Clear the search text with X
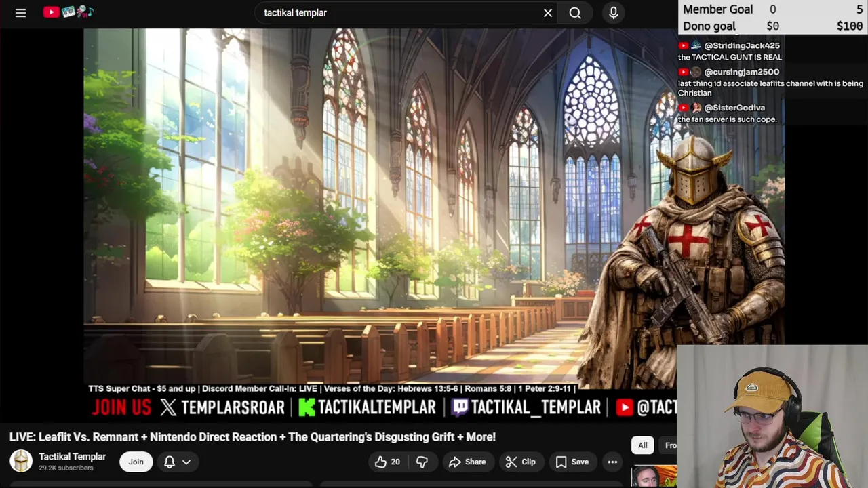 coord(548,13)
